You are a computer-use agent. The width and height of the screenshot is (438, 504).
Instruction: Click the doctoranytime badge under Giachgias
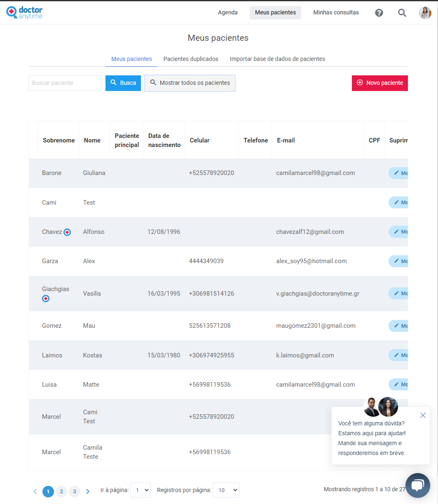46,299
